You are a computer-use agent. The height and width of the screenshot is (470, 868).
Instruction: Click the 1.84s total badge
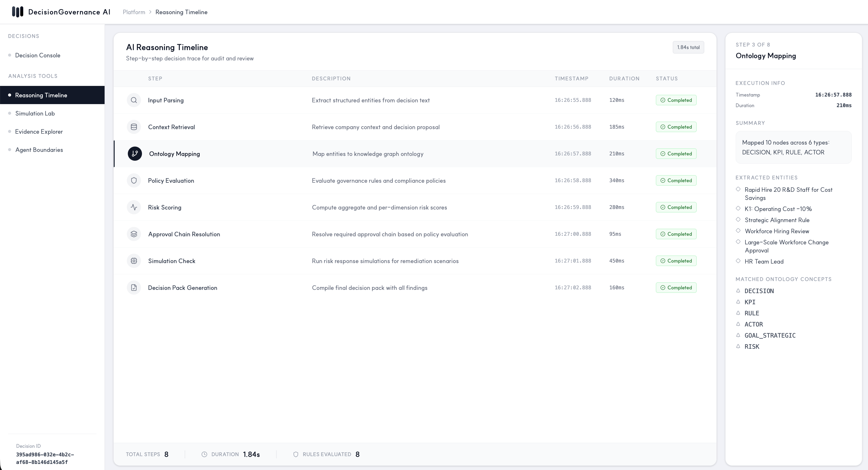pos(688,47)
